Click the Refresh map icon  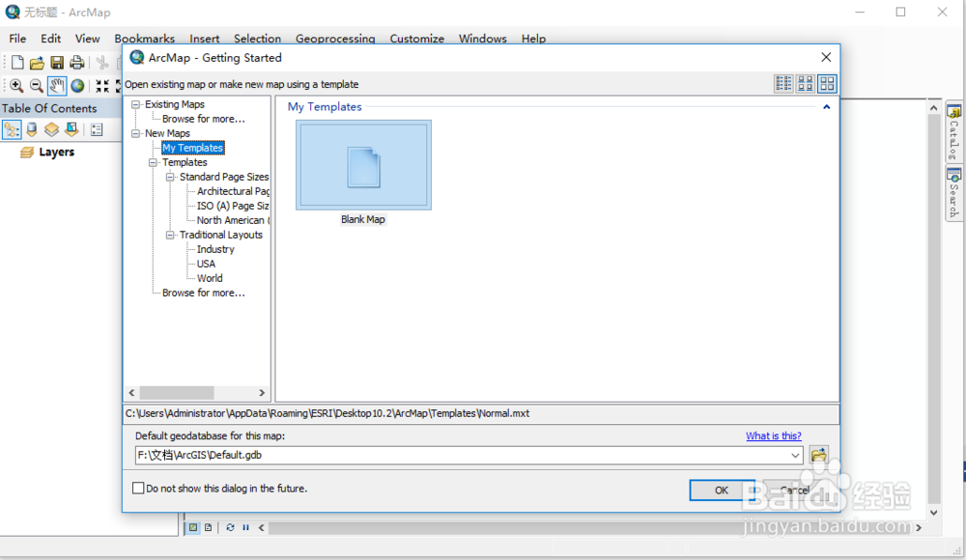point(230,527)
